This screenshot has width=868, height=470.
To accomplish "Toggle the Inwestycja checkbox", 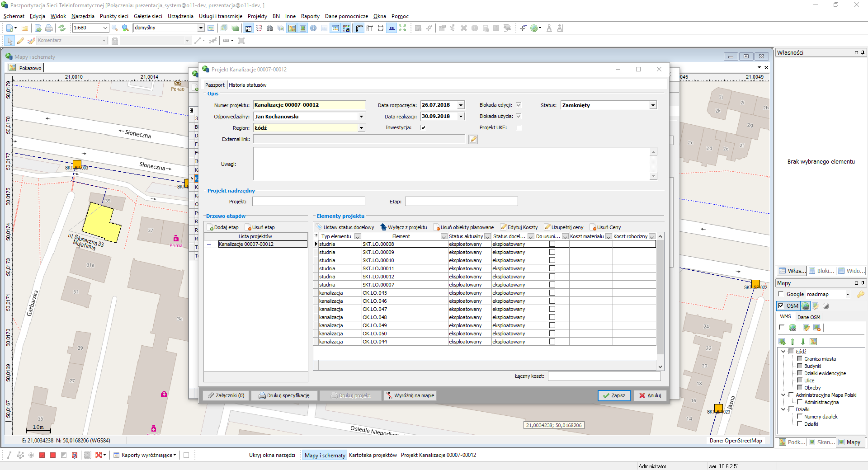I will [x=423, y=127].
